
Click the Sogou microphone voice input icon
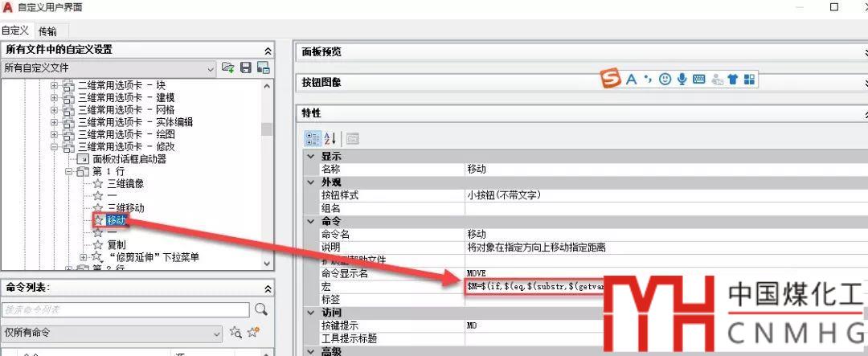point(682,79)
